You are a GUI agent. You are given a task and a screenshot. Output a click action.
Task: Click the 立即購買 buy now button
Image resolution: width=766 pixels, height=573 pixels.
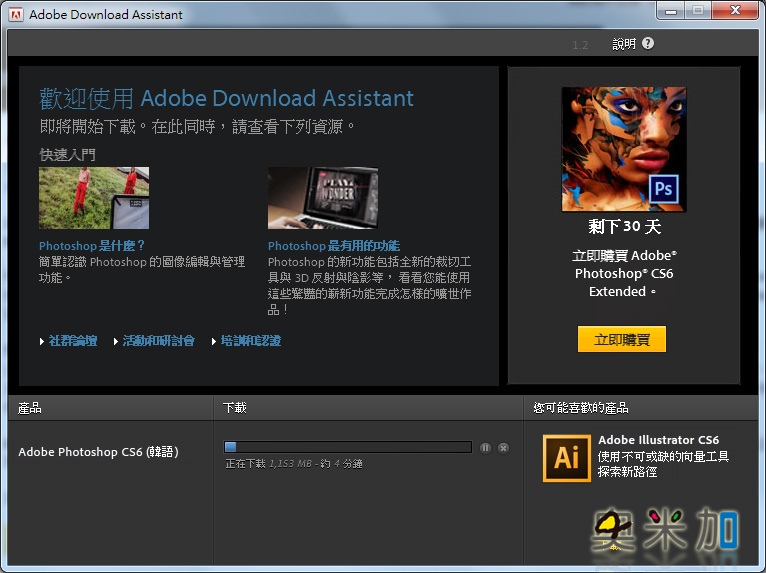622,339
